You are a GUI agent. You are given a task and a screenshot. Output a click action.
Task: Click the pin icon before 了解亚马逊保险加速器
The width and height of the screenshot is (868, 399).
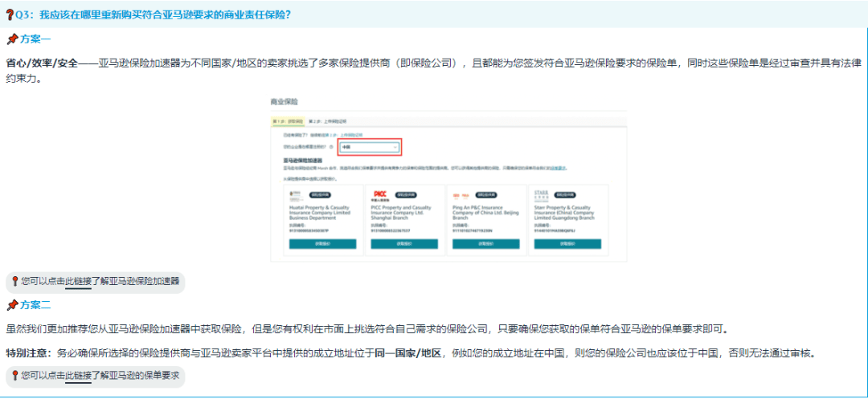pyautogui.click(x=14, y=281)
